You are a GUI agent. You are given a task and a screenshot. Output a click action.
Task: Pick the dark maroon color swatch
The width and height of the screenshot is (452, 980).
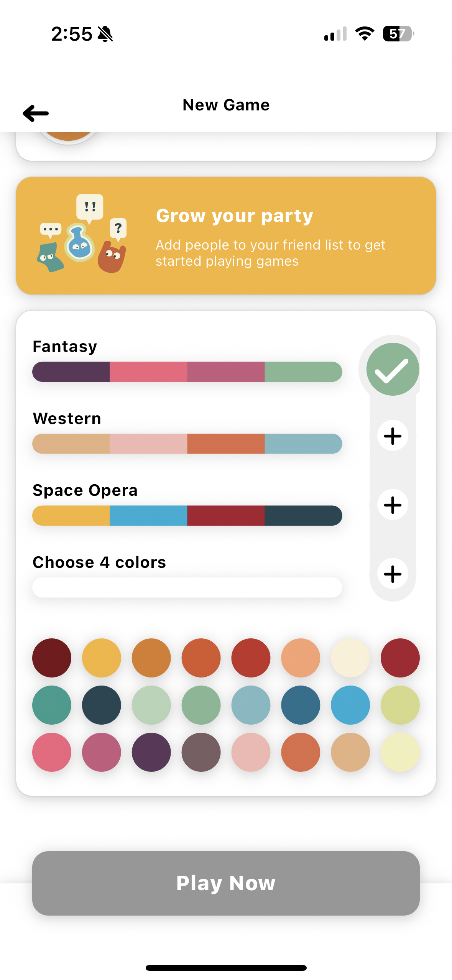coord(52,658)
